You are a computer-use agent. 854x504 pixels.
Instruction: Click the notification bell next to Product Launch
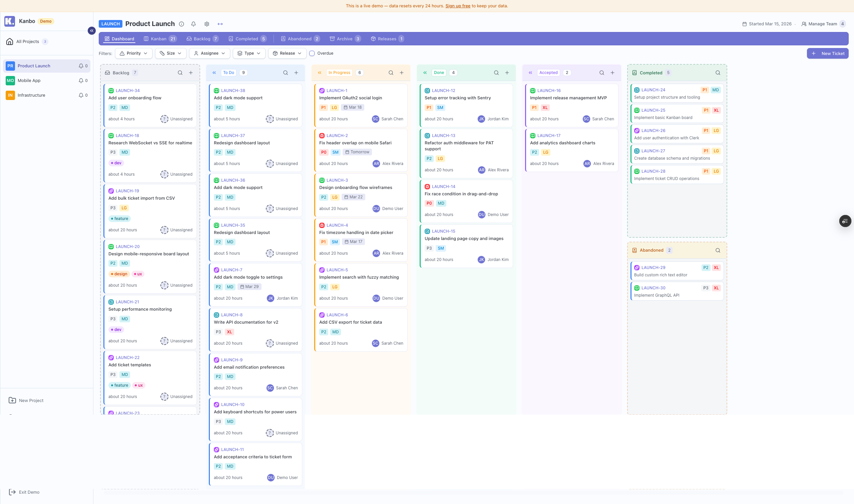[193, 24]
